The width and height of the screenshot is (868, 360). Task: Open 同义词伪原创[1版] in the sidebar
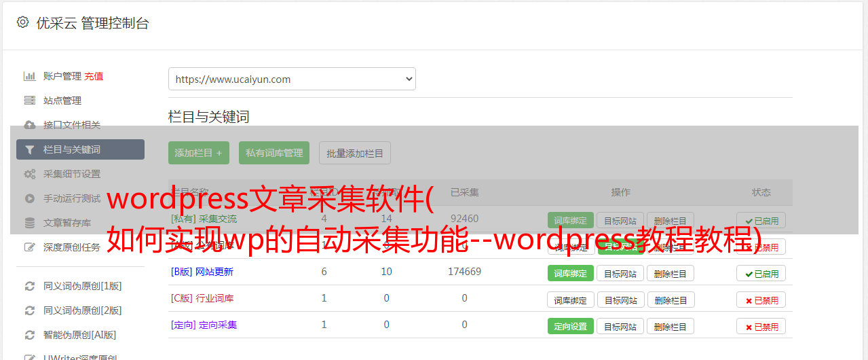pyautogui.click(x=83, y=286)
